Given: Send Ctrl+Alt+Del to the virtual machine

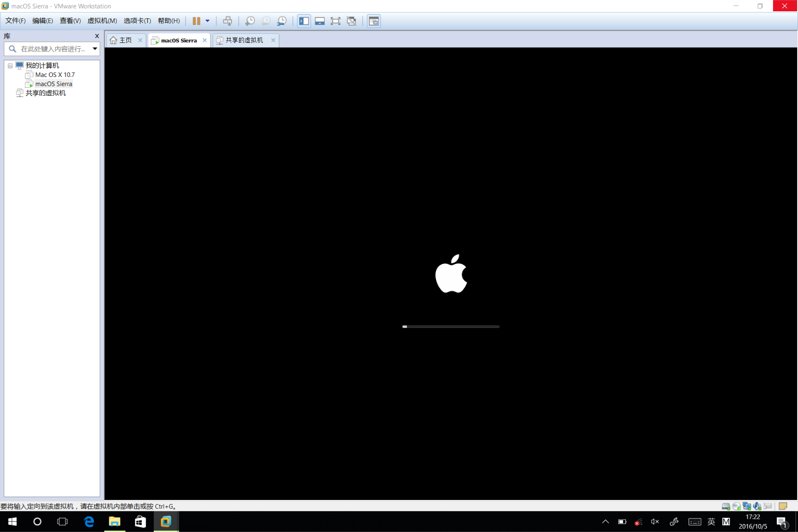Looking at the screenshot, I should tap(227, 21).
